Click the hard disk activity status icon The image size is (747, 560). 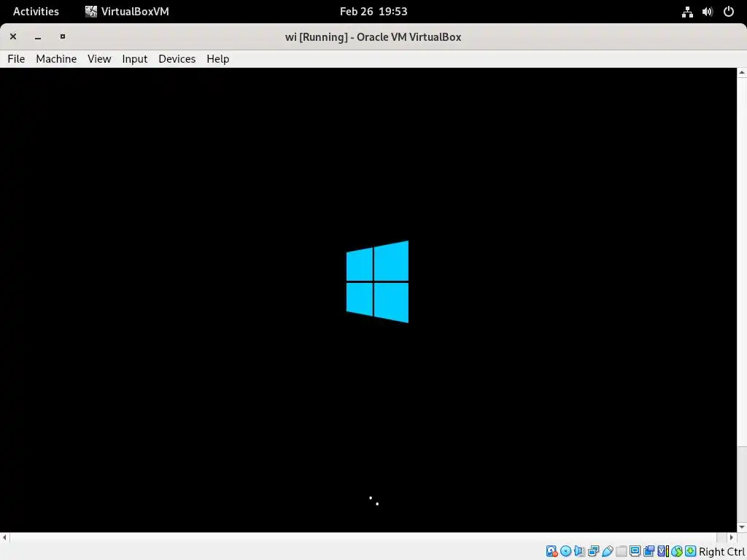tap(551, 551)
